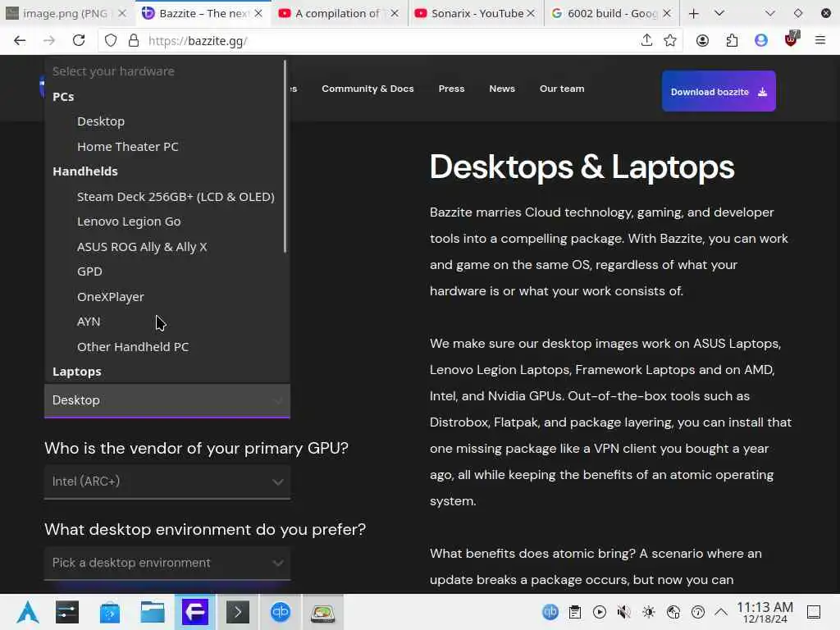Open qBittorrent from the taskbar
Viewport: 840px width, 630px height.
click(281, 612)
